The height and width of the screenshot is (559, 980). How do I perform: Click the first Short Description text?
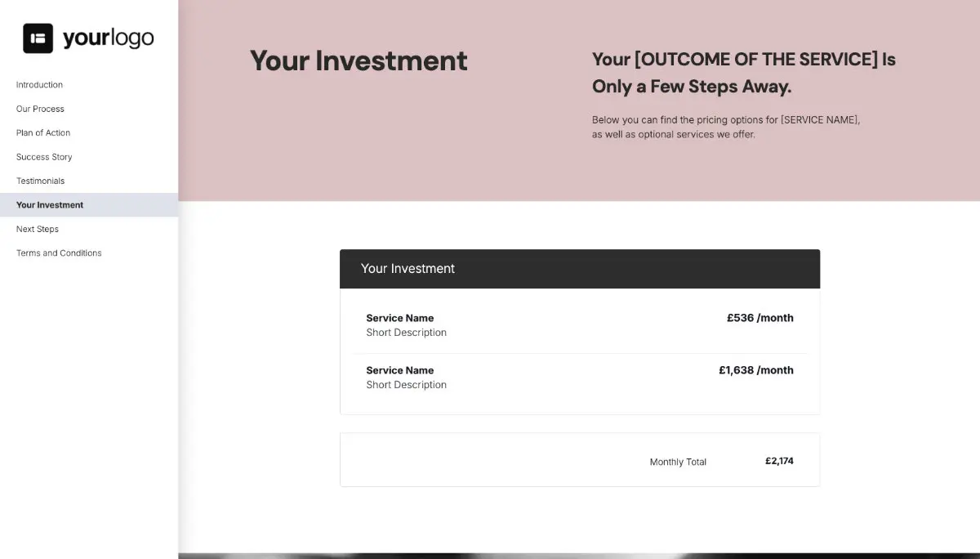[x=406, y=333]
